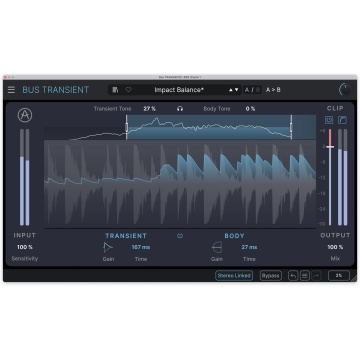Open the Impact Balance preset name dropdown
This screenshot has height=360, width=360.
coord(179,90)
